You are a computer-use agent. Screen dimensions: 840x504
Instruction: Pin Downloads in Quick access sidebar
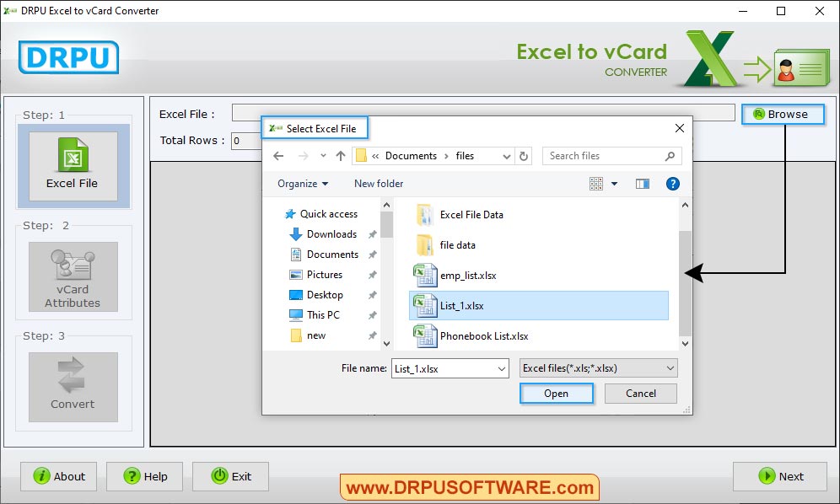coord(372,234)
